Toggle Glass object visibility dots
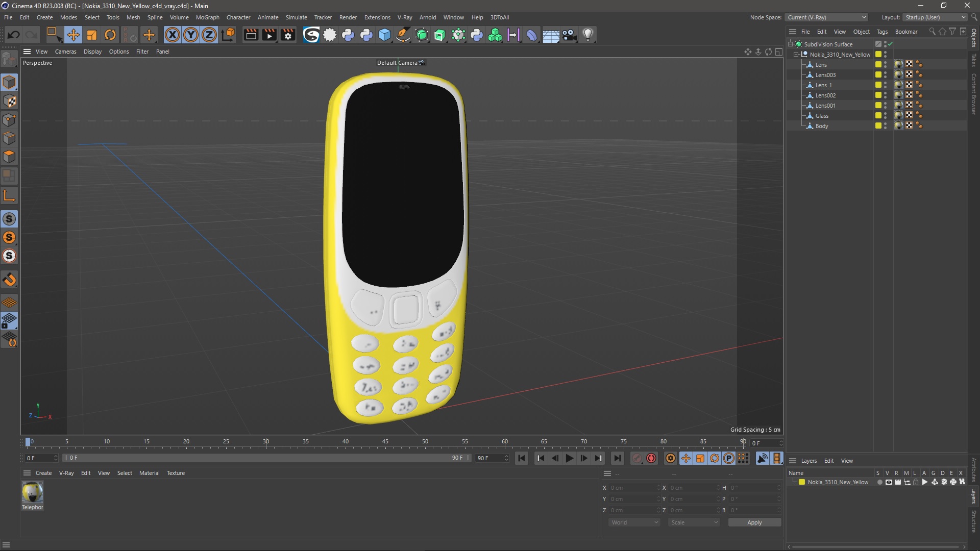Screen dimensions: 980x551 tap(886, 115)
